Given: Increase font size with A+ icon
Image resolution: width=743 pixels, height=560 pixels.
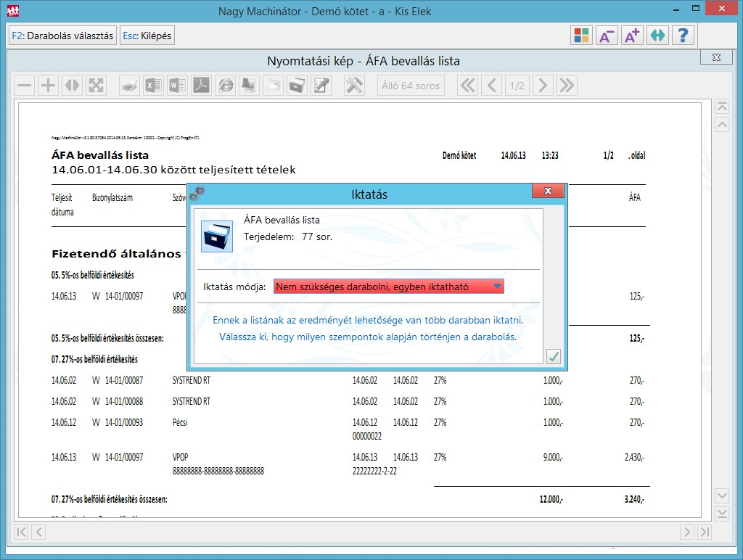Looking at the screenshot, I should coord(631,36).
